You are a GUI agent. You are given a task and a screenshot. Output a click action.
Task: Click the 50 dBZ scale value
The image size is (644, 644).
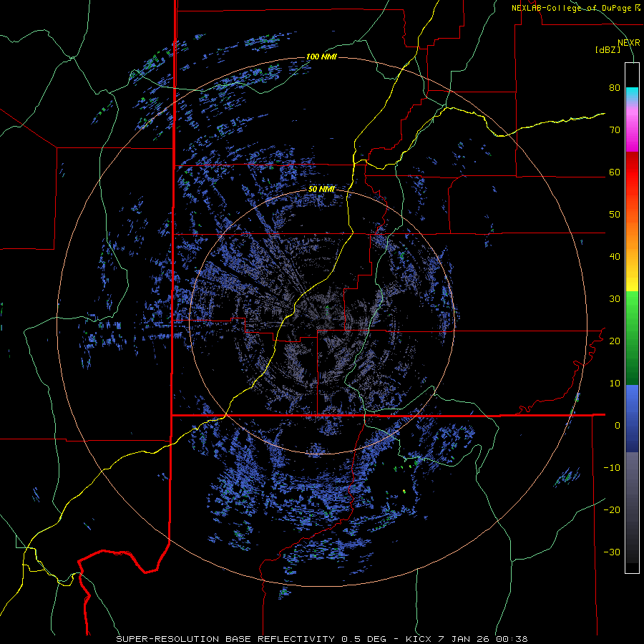(x=615, y=215)
